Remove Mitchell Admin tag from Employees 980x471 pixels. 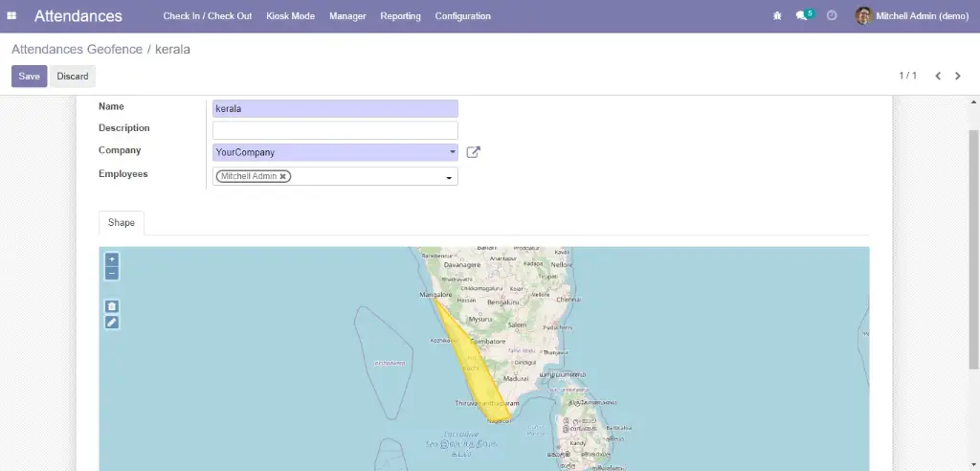click(x=284, y=176)
